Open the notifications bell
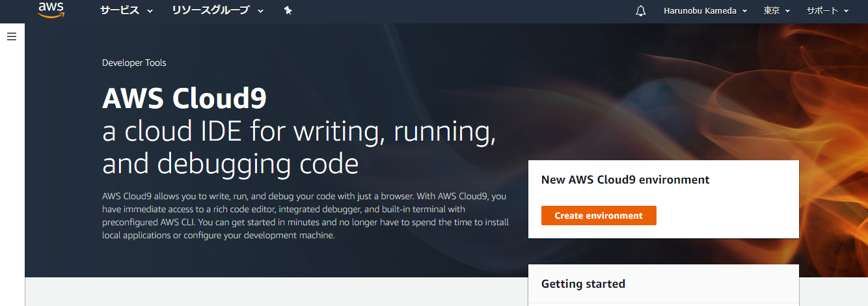 click(x=641, y=10)
